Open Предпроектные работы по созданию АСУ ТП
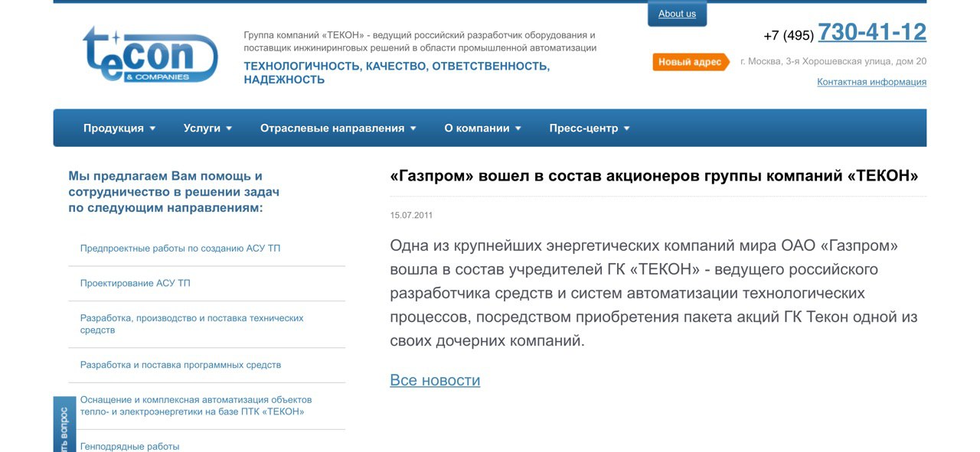Image resolution: width=980 pixels, height=452 pixels. pyautogui.click(x=180, y=249)
